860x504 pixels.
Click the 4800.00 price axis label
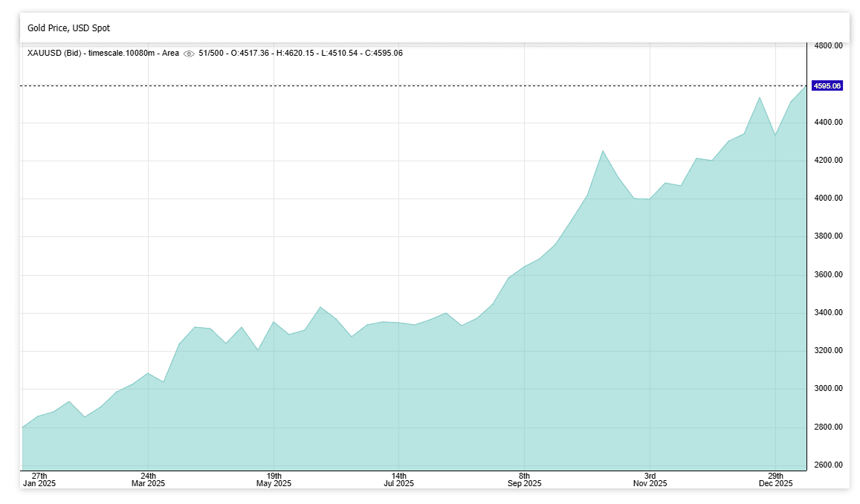[827, 46]
